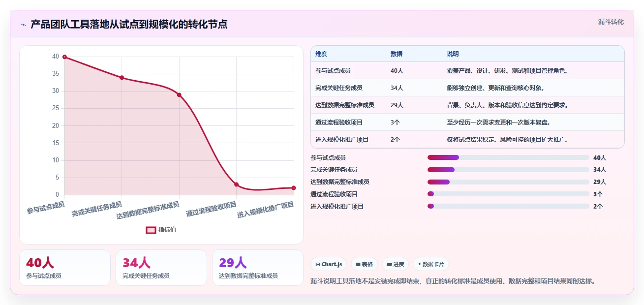This screenshot has width=644, height=305.
Task: Click the 数据卡片 tag chip
Action: (430, 264)
